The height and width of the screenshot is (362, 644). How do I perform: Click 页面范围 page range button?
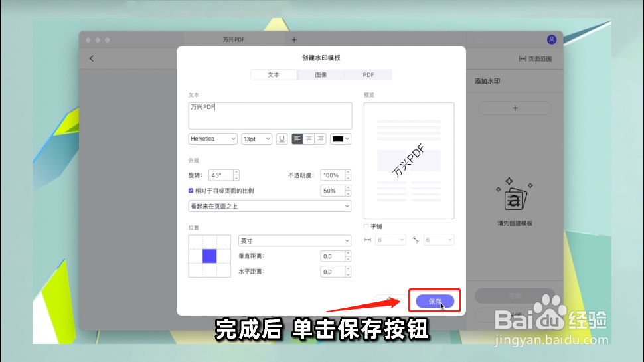pos(535,58)
